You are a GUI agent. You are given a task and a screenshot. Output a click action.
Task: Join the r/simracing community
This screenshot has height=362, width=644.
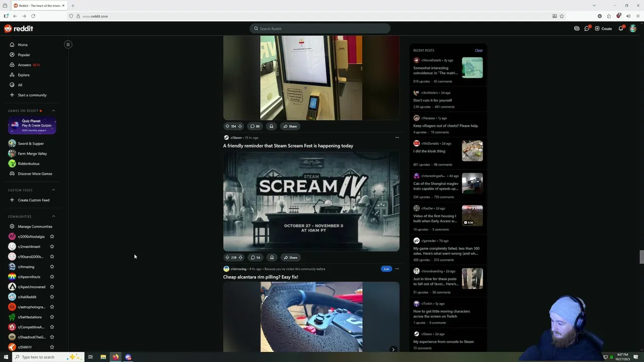point(386,268)
